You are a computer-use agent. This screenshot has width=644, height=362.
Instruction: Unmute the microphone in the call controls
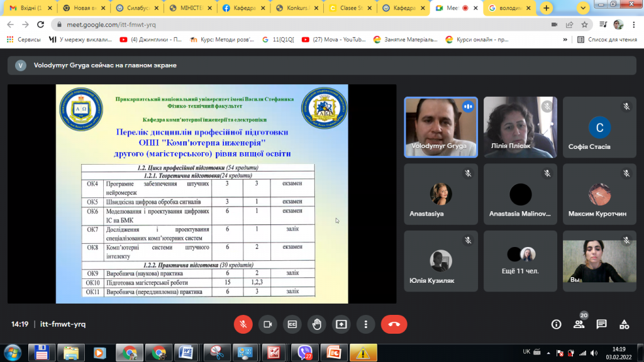(x=243, y=324)
